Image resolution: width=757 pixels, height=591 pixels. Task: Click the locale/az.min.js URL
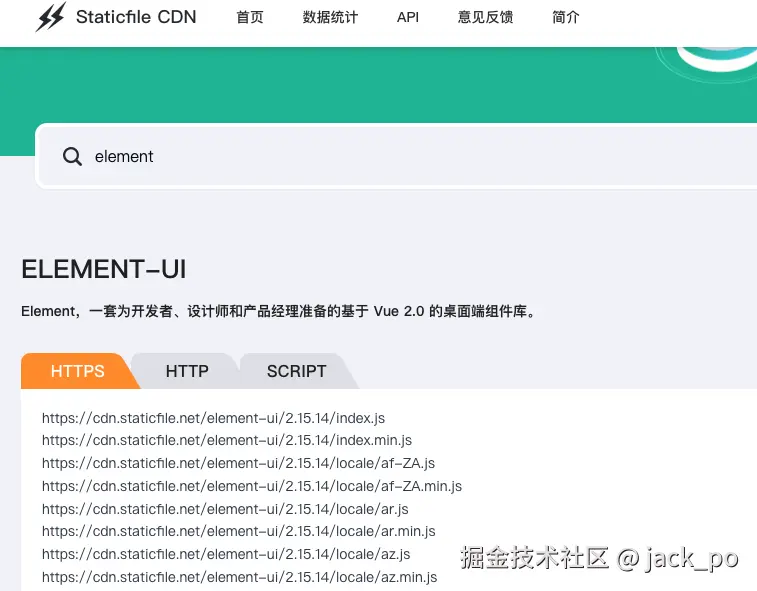coord(239,577)
